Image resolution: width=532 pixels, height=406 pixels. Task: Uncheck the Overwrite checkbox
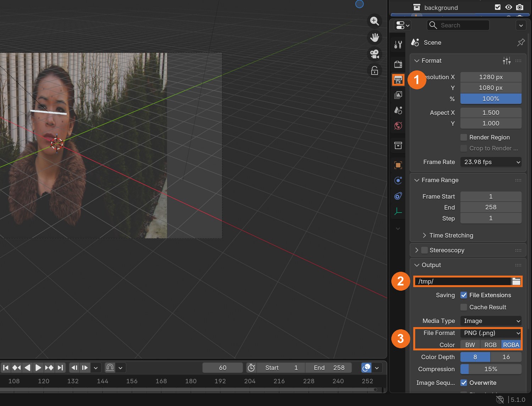click(464, 383)
